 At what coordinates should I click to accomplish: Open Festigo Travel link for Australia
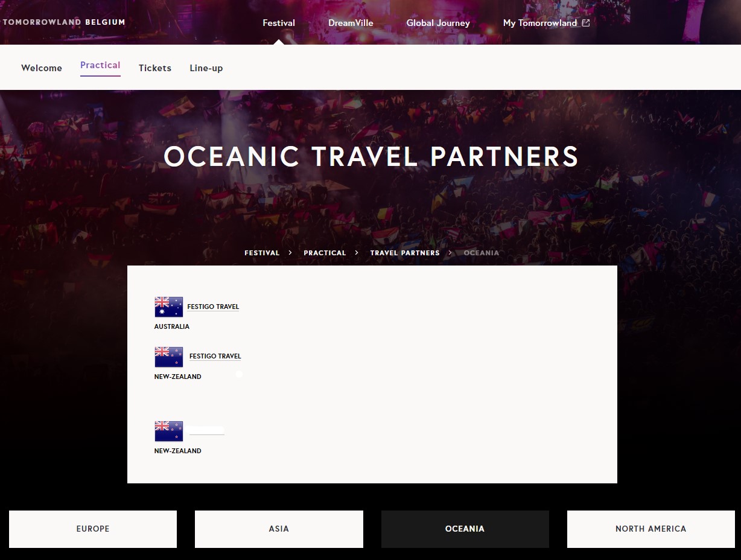pyautogui.click(x=213, y=307)
